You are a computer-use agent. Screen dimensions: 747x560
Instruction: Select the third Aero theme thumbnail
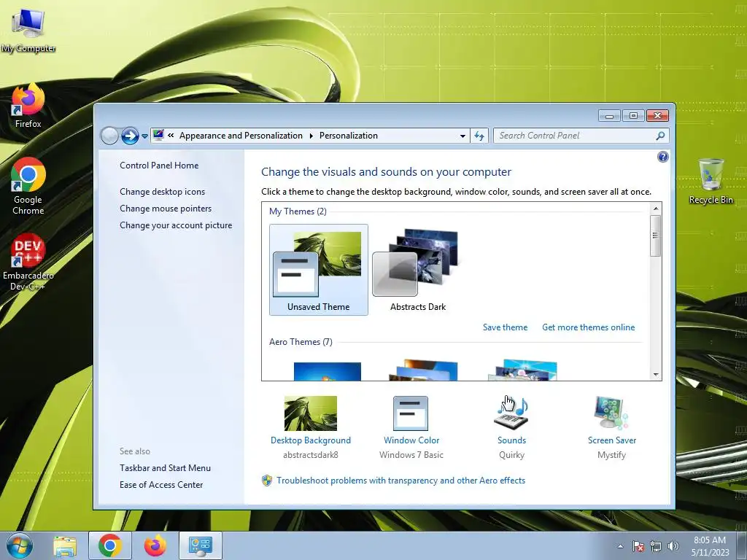coord(522,370)
